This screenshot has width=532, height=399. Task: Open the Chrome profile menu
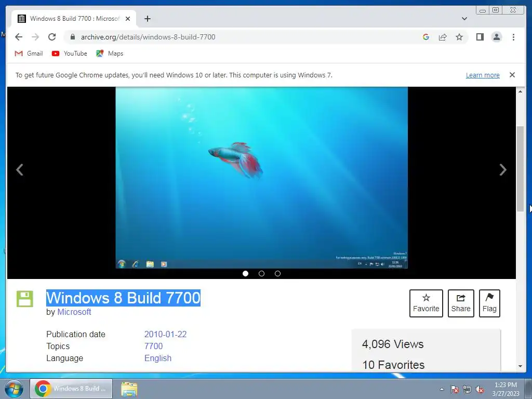point(497,37)
